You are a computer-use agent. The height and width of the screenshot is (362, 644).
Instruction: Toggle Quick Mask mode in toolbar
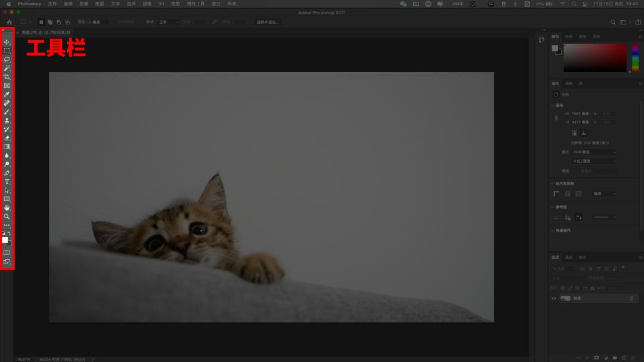[7, 252]
